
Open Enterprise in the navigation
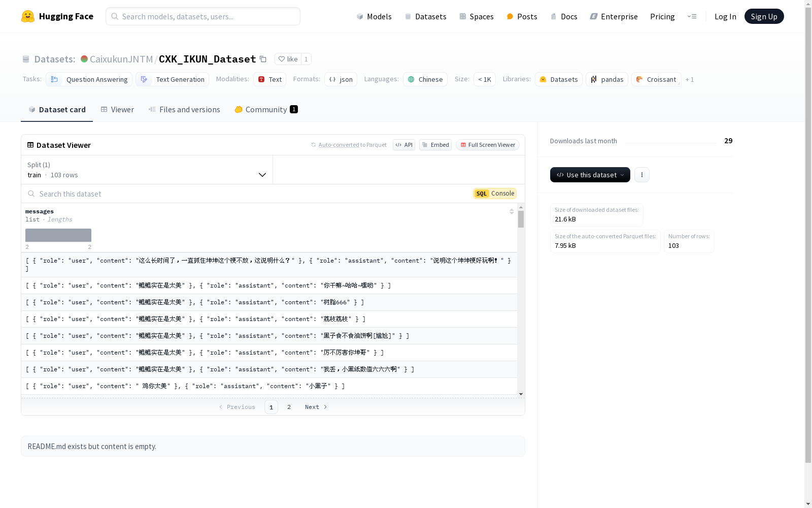tap(614, 16)
